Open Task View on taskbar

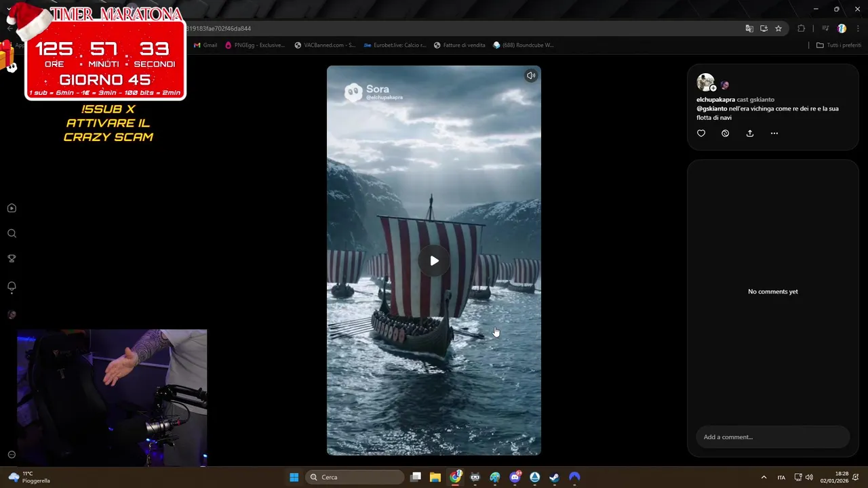416,477
